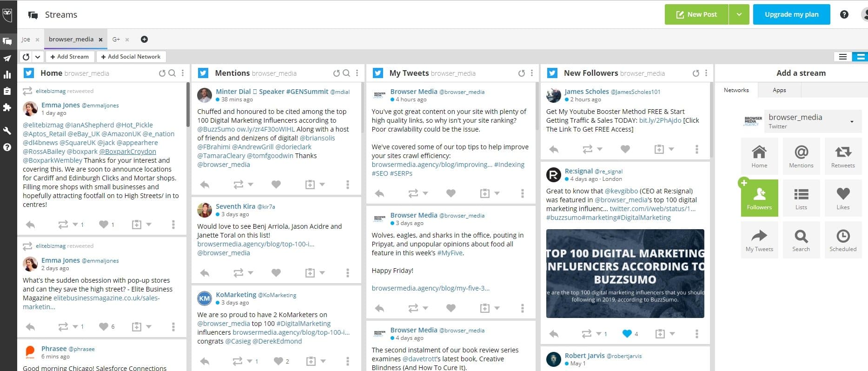
Task: Add the Search stream tile
Action: click(x=801, y=240)
